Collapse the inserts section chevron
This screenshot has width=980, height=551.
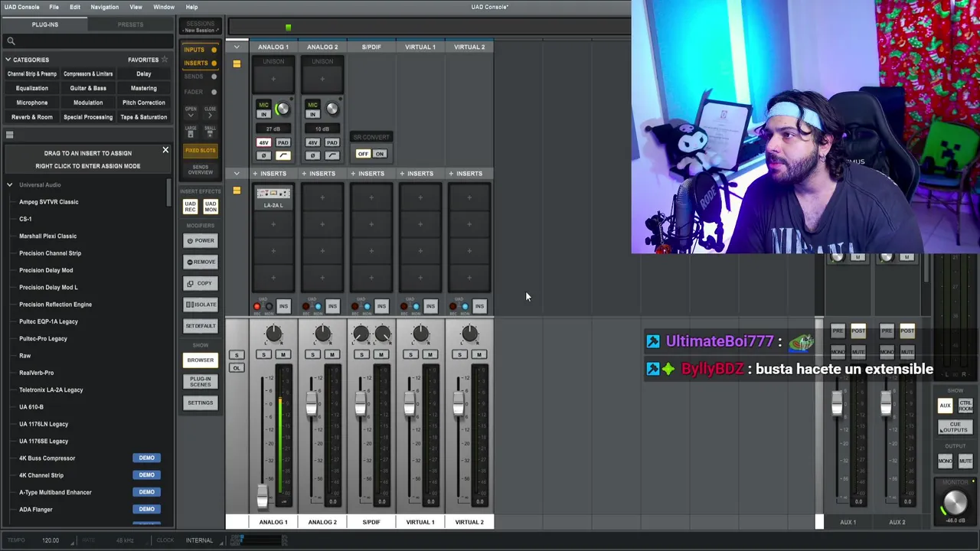tap(237, 174)
